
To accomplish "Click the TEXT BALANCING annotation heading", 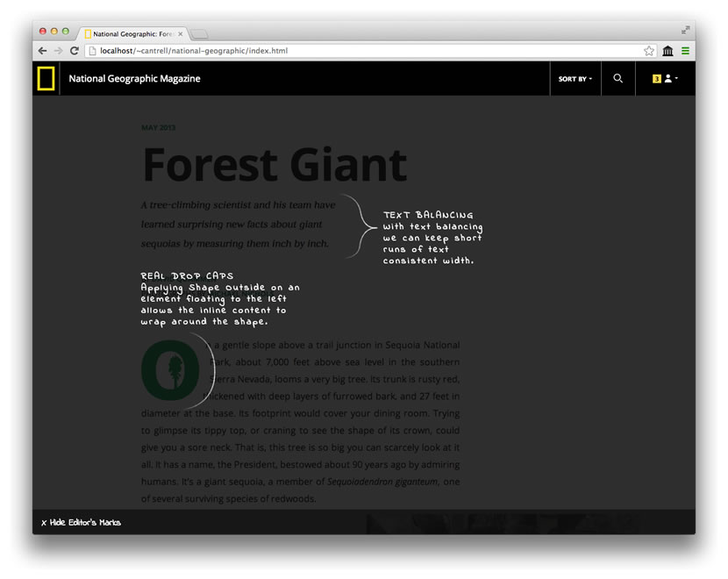I will point(428,215).
